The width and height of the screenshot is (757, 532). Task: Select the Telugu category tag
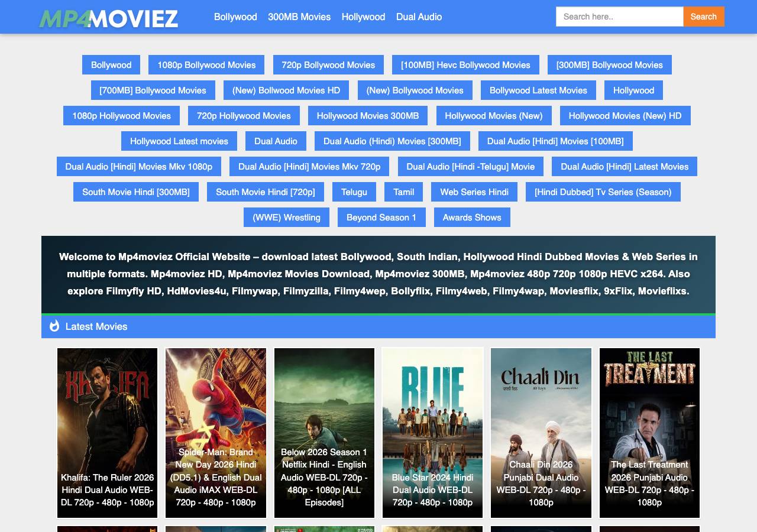click(354, 192)
